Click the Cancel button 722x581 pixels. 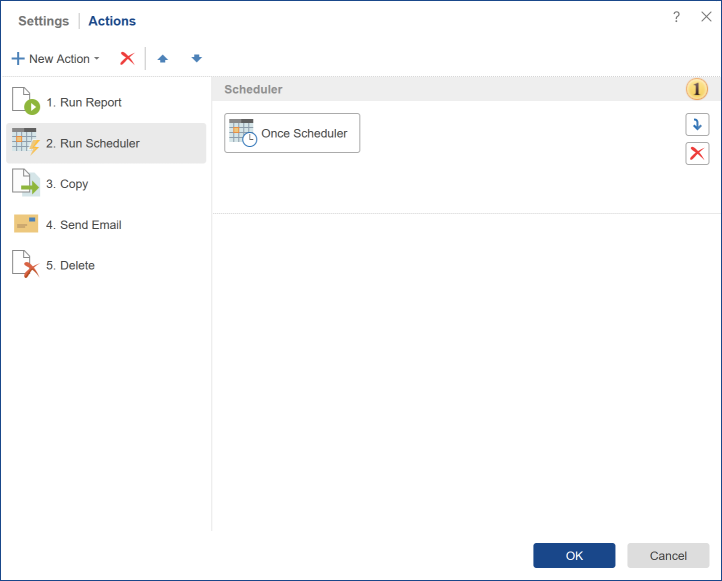(668, 556)
